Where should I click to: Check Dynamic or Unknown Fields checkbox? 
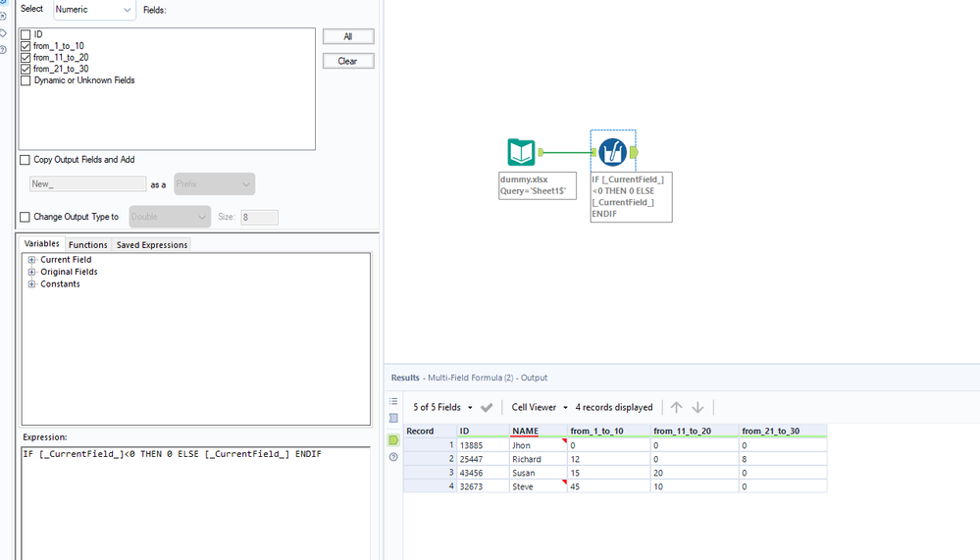(x=26, y=80)
